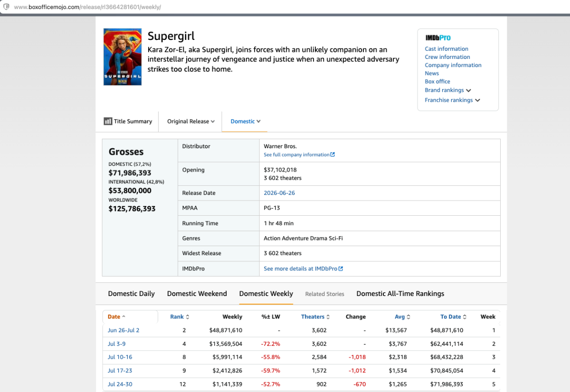This screenshot has width=570, height=392.
Task: Click the opening value $37,102,018
Action: (x=280, y=170)
